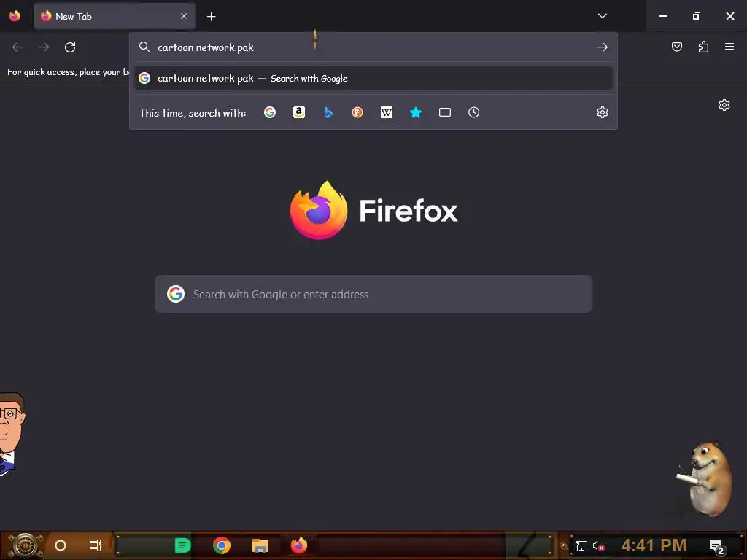The width and height of the screenshot is (747, 560).
Task: Open Task View on taskbar
Action: 96,545
